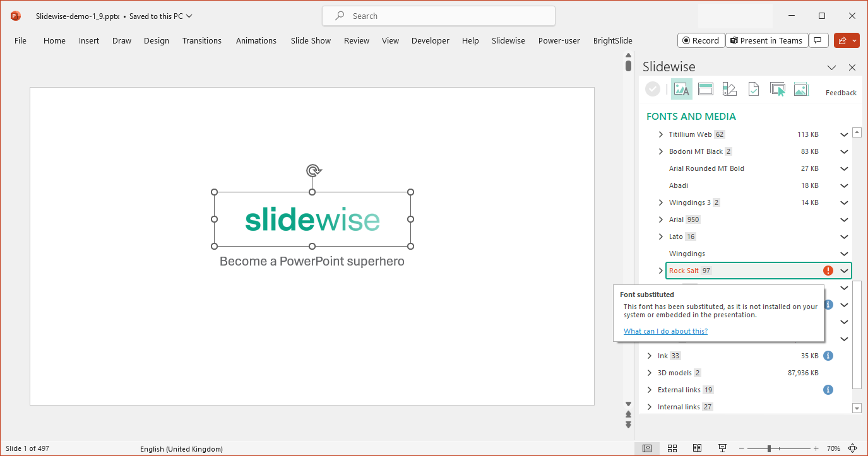Select the theme colors icon in Slidewise panel
Screen dimensions: 868x456
point(729,88)
